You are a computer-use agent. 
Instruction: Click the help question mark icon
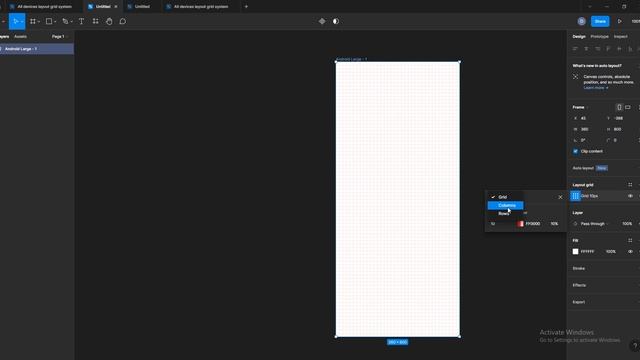(635, 345)
